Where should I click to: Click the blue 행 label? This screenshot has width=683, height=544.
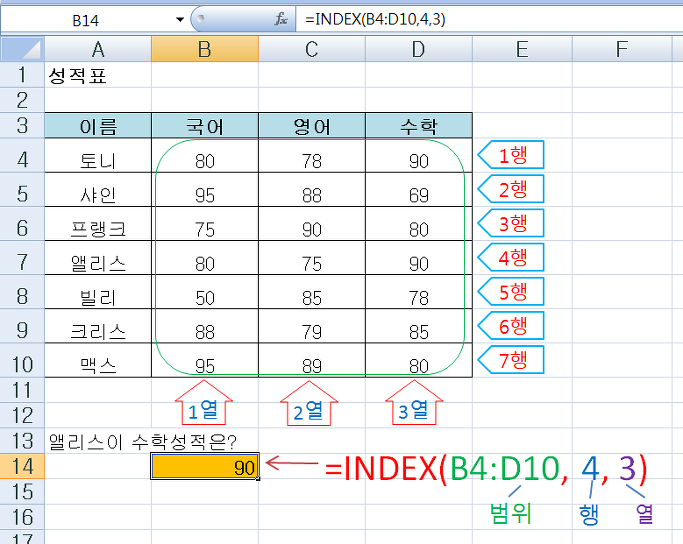click(x=589, y=514)
